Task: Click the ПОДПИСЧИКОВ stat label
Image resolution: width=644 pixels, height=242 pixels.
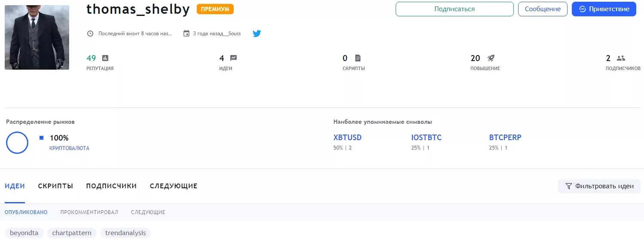Action: pyautogui.click(x=623, y=68)
